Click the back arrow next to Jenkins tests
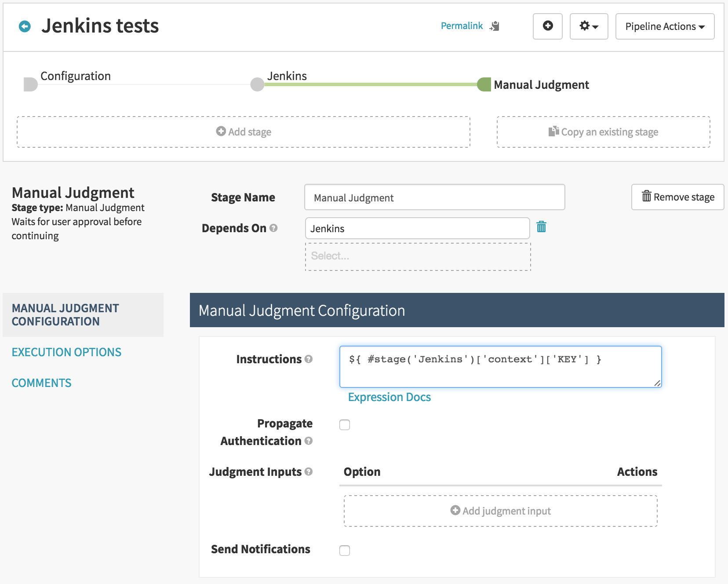 click(x=25, y=26)
